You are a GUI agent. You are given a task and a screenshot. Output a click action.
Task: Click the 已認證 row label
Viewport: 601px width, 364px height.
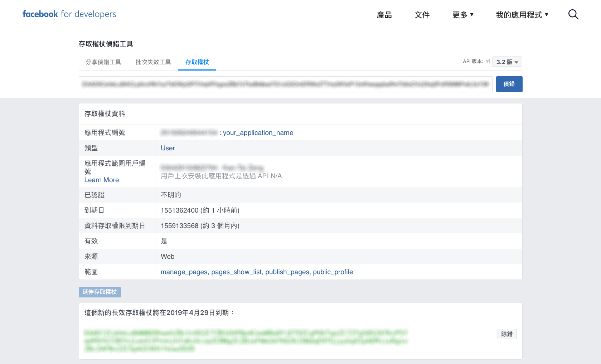[x=94, y=195]
